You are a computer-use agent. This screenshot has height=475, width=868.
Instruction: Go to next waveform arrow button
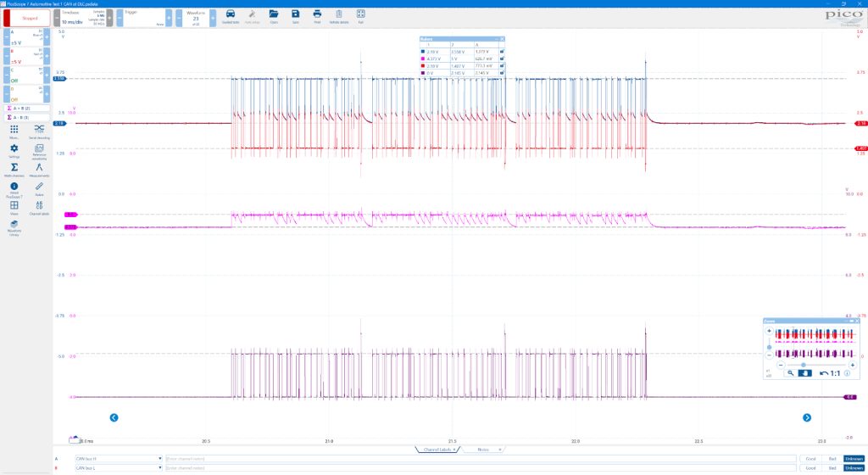807,417
